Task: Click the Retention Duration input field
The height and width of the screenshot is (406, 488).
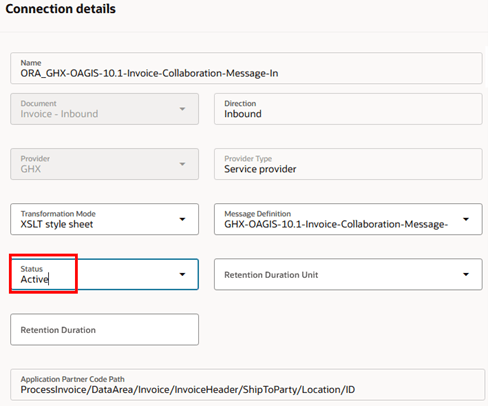Action: [x=104, y=329]
